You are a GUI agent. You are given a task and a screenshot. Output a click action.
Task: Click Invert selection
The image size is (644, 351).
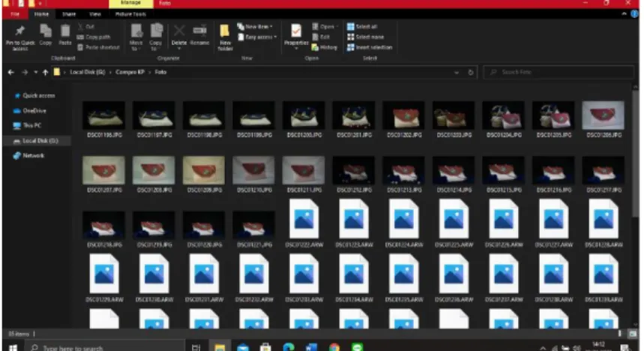[x=370, y=47]
